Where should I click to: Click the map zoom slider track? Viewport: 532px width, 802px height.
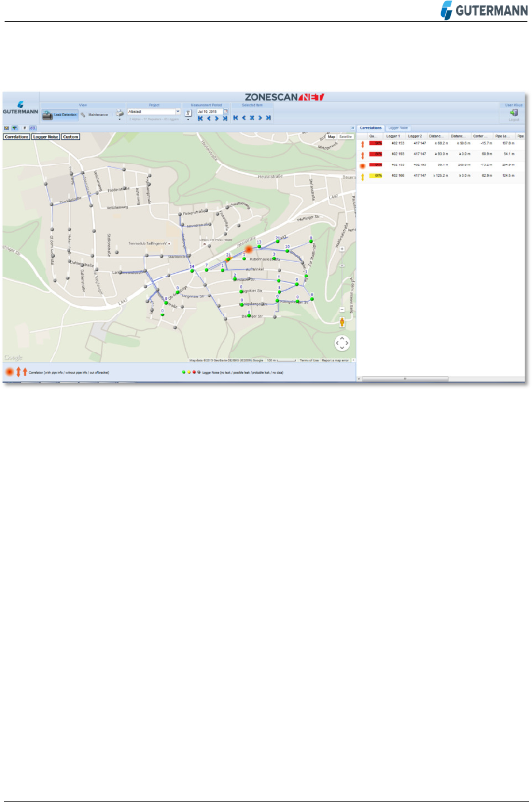[x=342, y=280]
